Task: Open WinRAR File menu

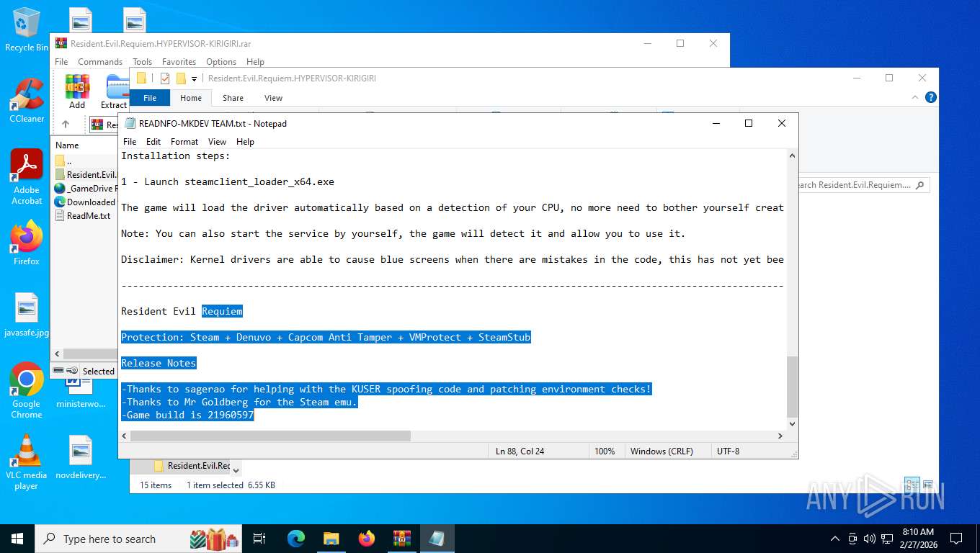Action: point(61,62)
